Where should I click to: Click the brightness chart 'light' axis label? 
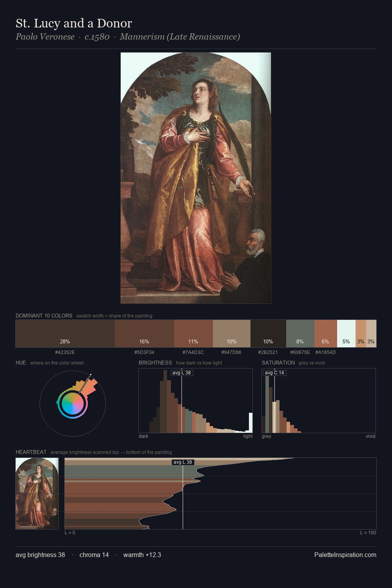point(248,436)
